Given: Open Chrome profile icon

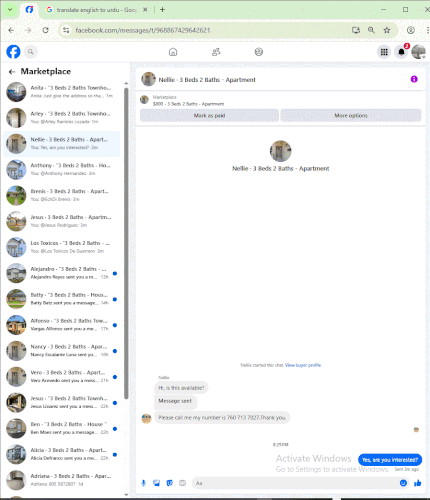Looking at the screenshot, I should [x=411, y=30].
